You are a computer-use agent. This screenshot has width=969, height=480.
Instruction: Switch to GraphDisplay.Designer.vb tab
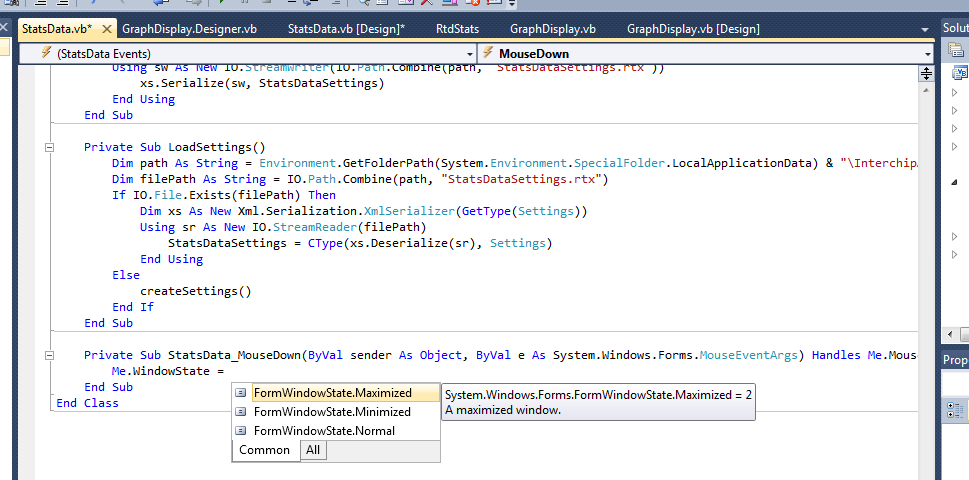coord(189,29)
